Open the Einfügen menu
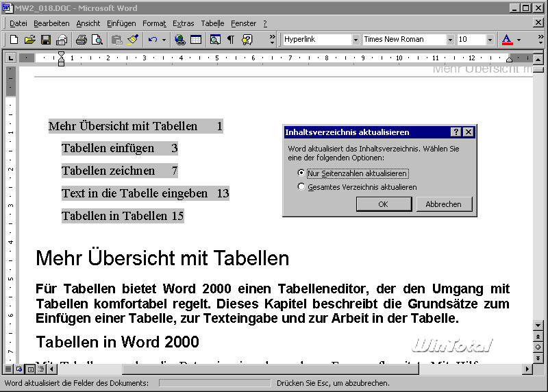Screen dimensions: 548x392 (x=121, y=23)
